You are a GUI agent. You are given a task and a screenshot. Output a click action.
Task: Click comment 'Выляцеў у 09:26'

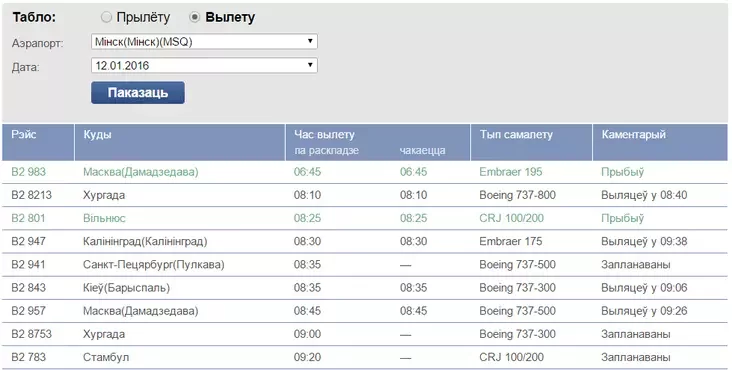tap(644, 311)
